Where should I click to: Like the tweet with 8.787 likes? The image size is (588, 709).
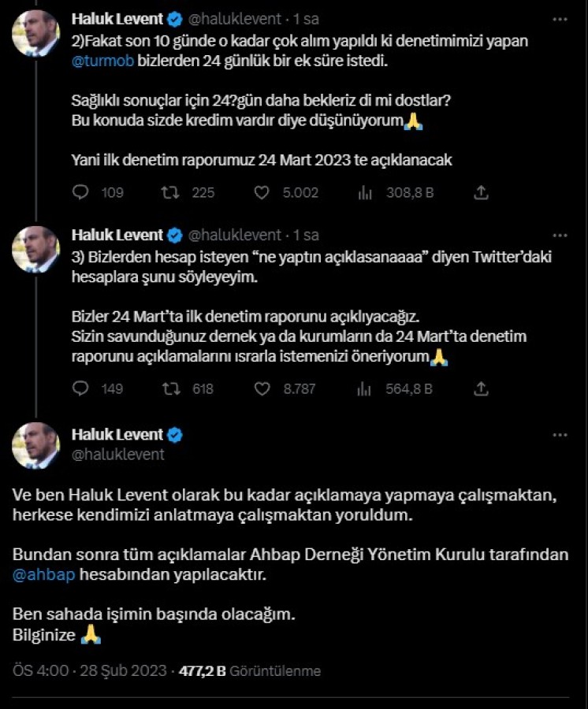pos(262,388)
